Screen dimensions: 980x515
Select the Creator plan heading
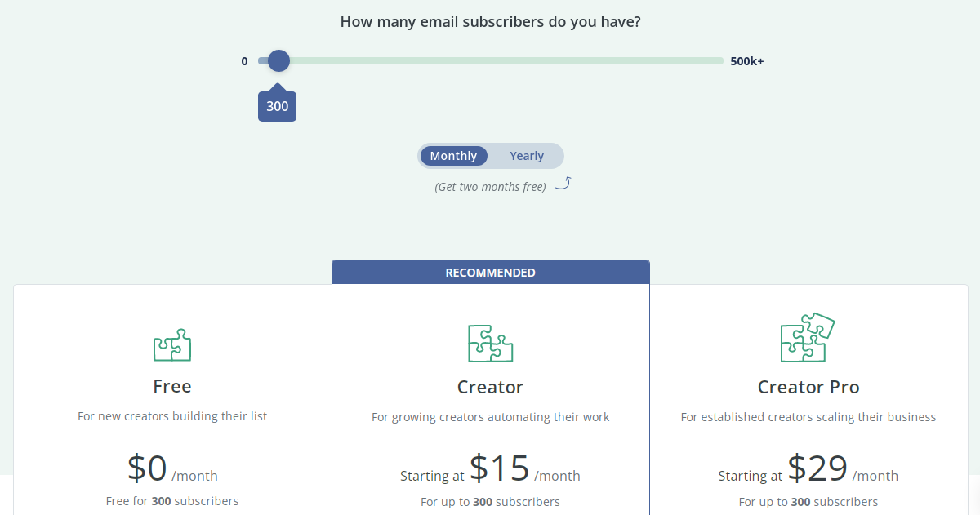click(490, 387)
